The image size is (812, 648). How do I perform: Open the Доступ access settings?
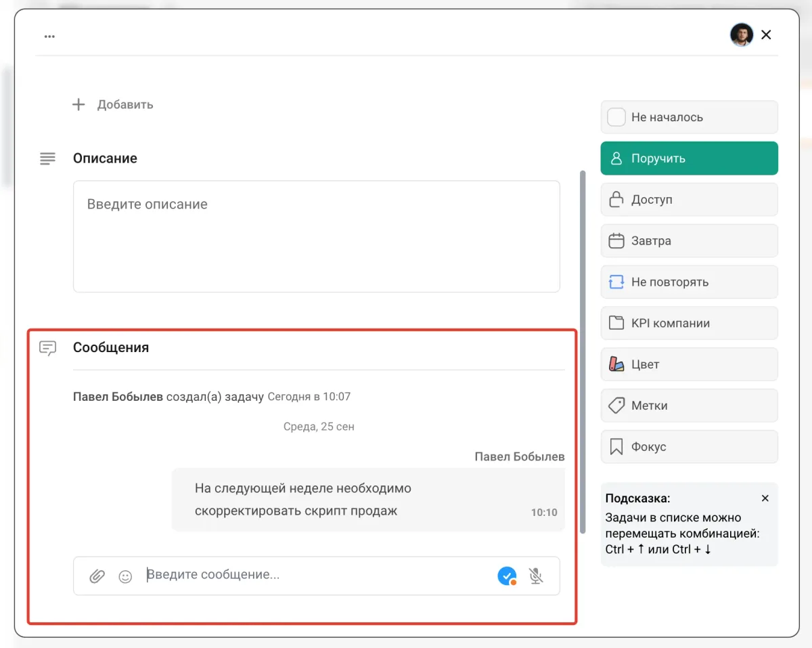pyautogui.click(x=689, y=200)
